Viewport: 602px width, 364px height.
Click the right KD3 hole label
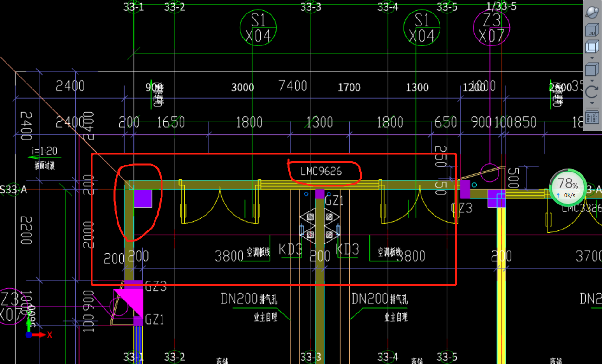(x=347, y=249)
